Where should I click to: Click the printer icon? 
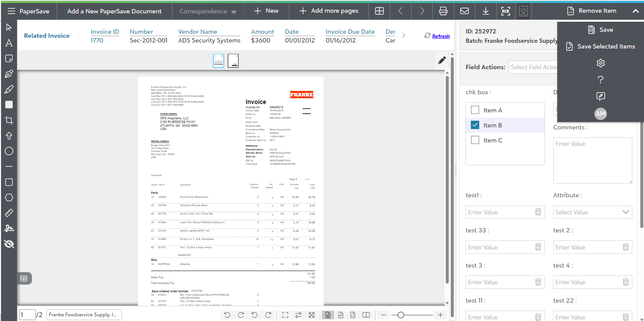(443, 11)
